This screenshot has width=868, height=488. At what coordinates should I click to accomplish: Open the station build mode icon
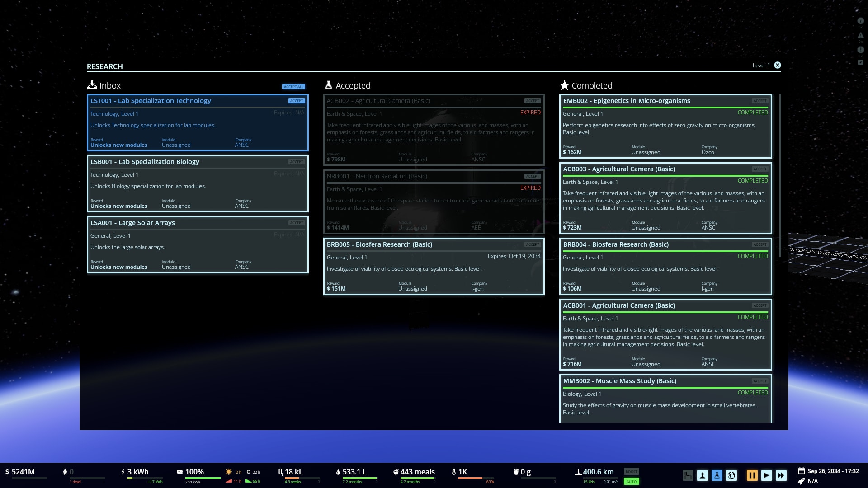tap(688, 475)
